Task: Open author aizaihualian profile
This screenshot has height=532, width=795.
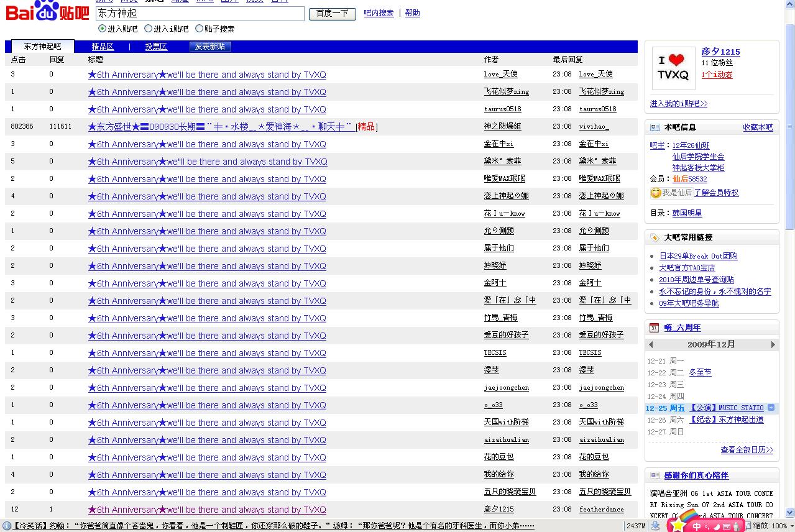Action: [x=506, y=439]
